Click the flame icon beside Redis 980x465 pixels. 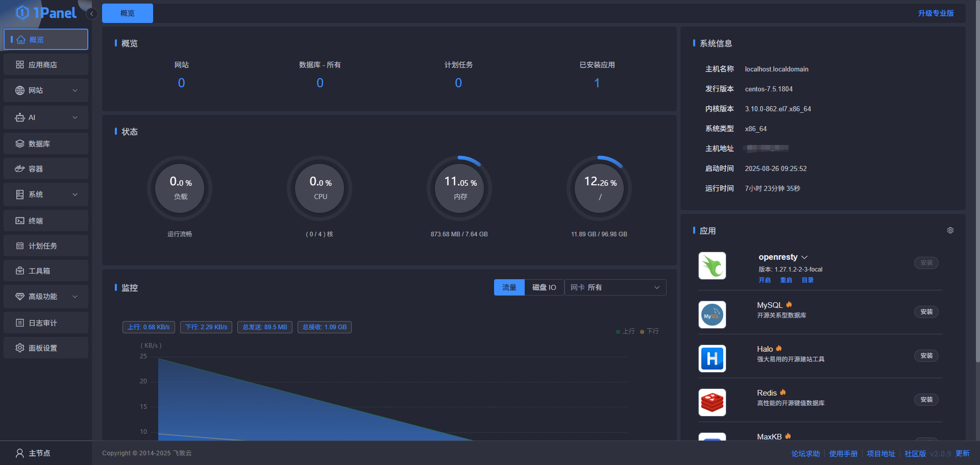(783, 393)
